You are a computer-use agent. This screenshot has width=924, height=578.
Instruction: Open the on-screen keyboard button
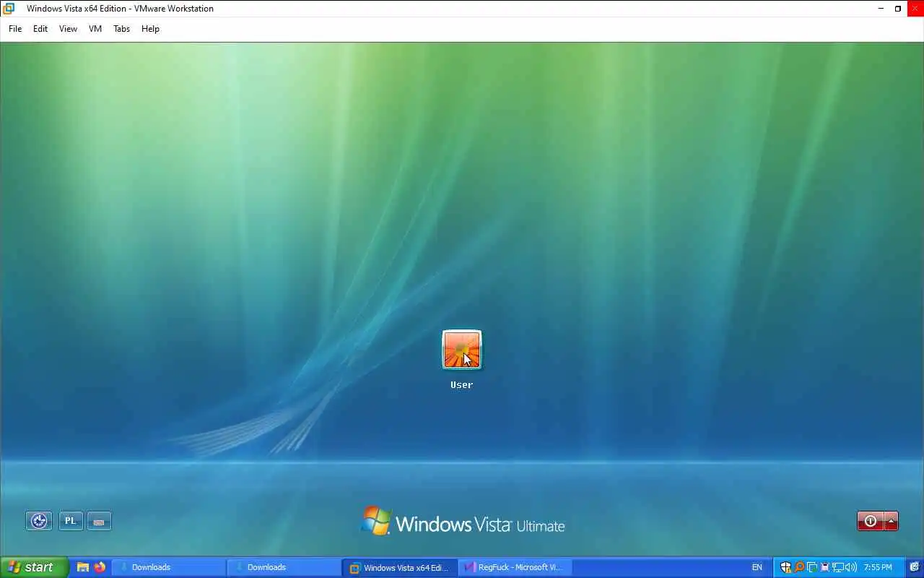(99, 521)
